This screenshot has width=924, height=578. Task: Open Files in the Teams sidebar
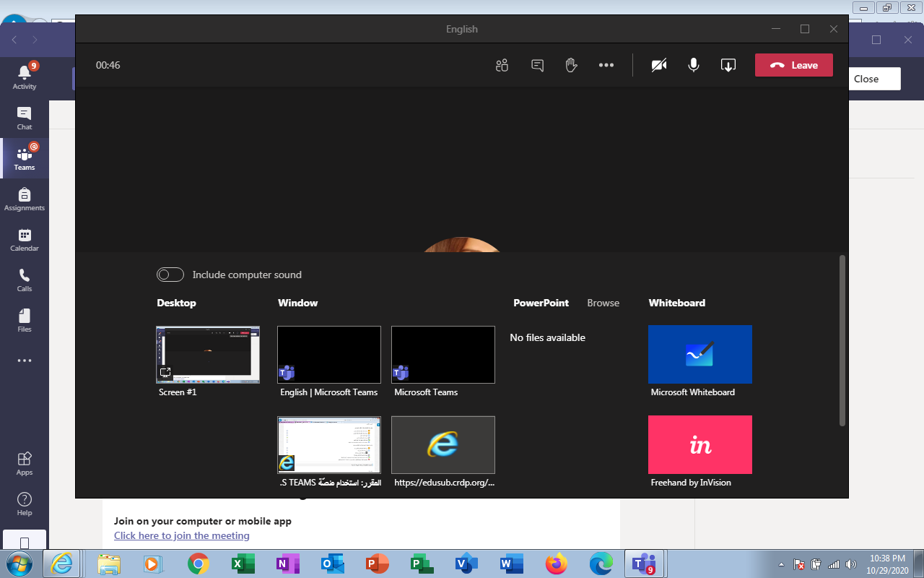[x=25, y=320]
